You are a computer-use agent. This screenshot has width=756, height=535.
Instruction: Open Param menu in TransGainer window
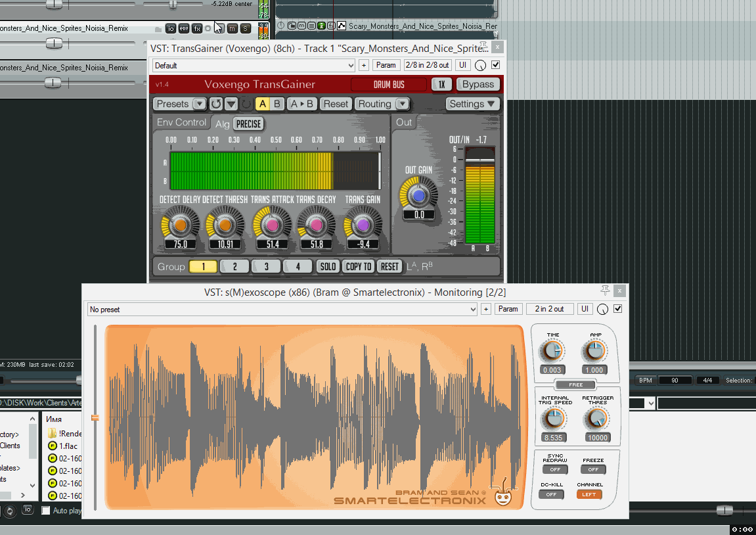tap(386, 65)
